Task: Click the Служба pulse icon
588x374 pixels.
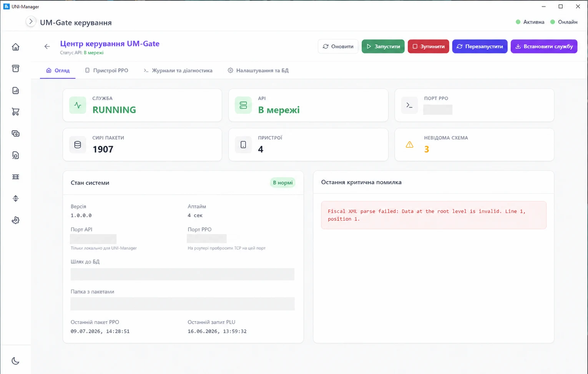Action: click(78, 105)
